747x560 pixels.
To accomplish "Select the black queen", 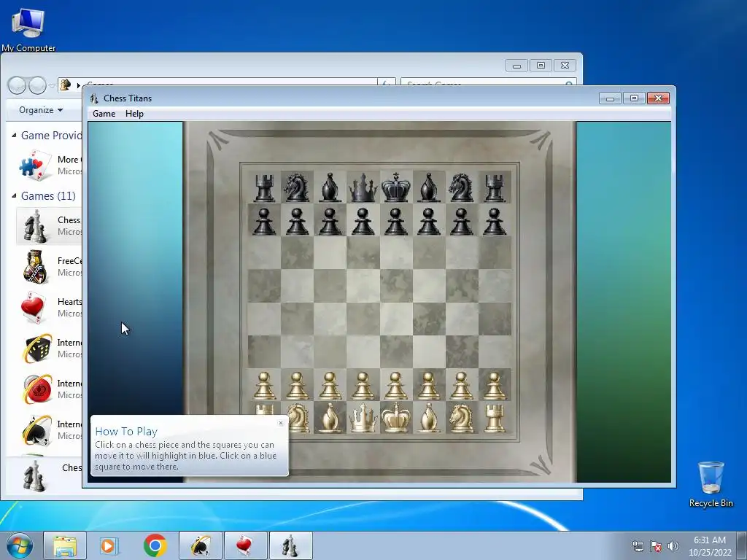I will 363,187.
